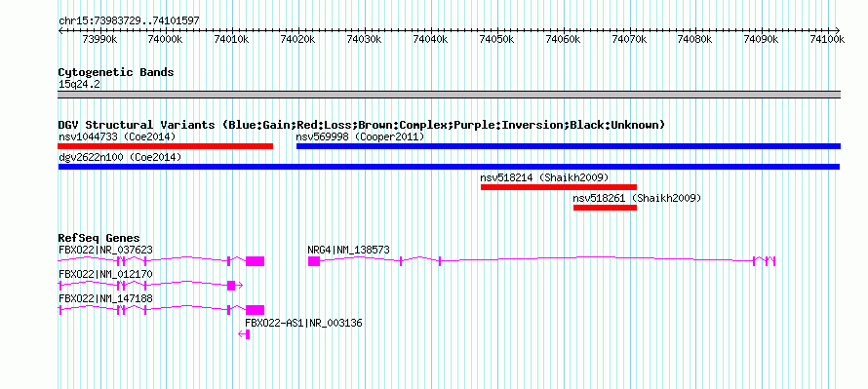Click the FBXO22|NR_037623 transcript label
The width and height of the screenshot is (868, 389).
click(105, 251)
